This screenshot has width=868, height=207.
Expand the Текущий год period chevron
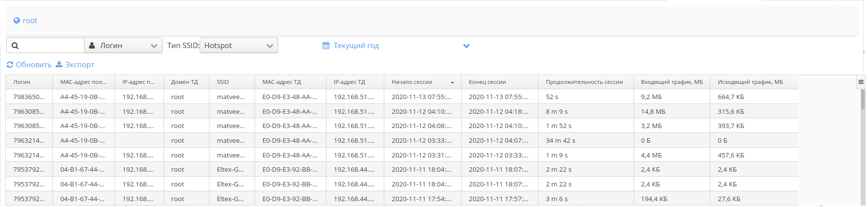467,46
